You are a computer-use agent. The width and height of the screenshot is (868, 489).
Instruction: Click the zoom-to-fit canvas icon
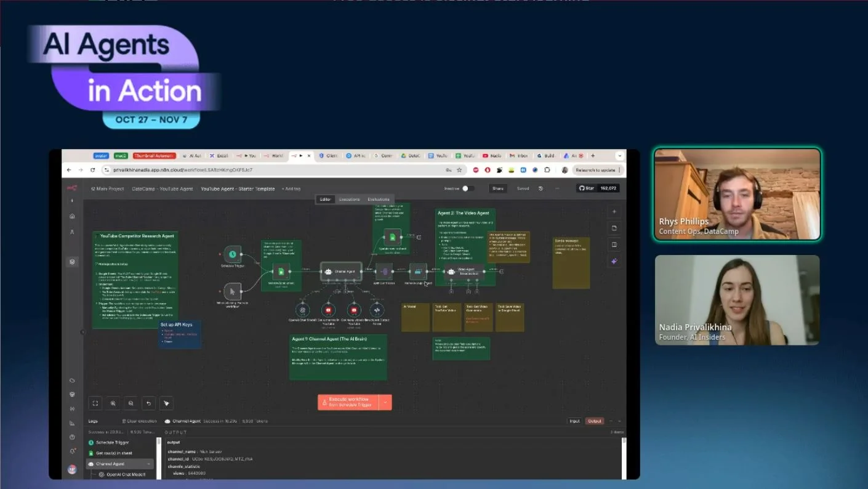tap(95, 403)
